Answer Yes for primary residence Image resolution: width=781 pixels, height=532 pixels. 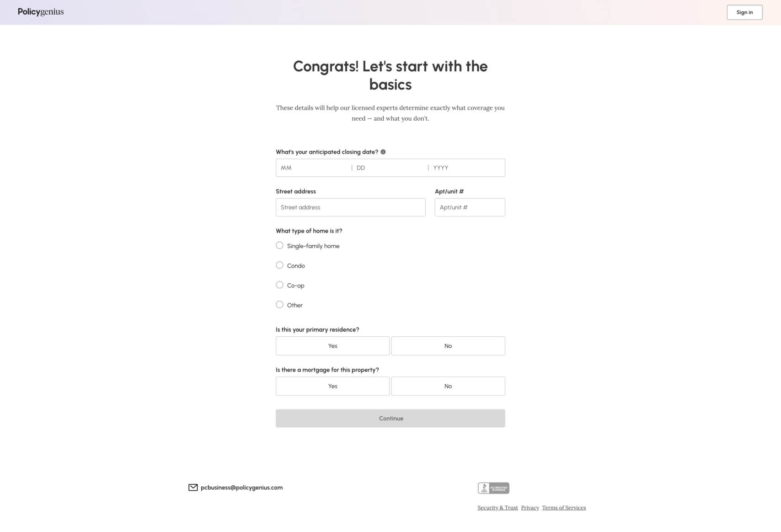pyautogui.click(x=333, y=346)
